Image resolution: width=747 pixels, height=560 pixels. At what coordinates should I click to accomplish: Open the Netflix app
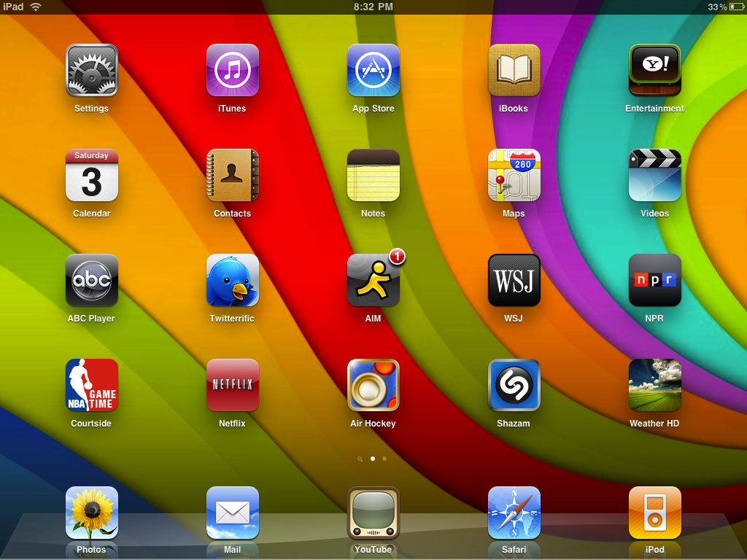pos(233,385)
